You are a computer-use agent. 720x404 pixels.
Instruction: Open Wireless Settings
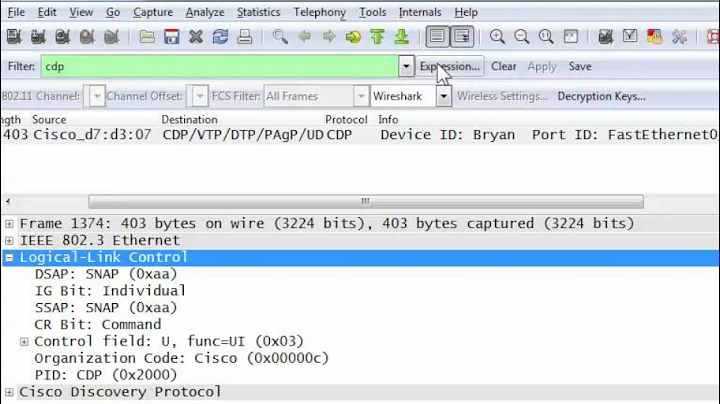click(502, 96)
